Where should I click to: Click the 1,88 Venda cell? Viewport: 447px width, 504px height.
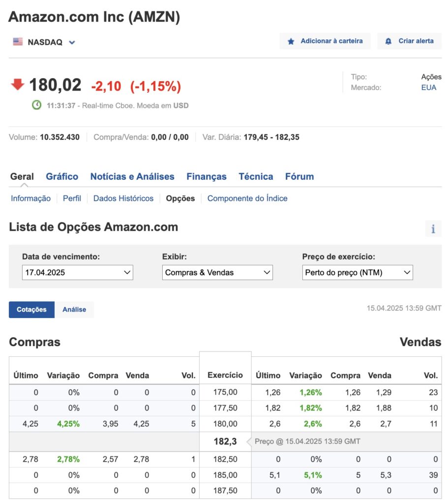384,408
